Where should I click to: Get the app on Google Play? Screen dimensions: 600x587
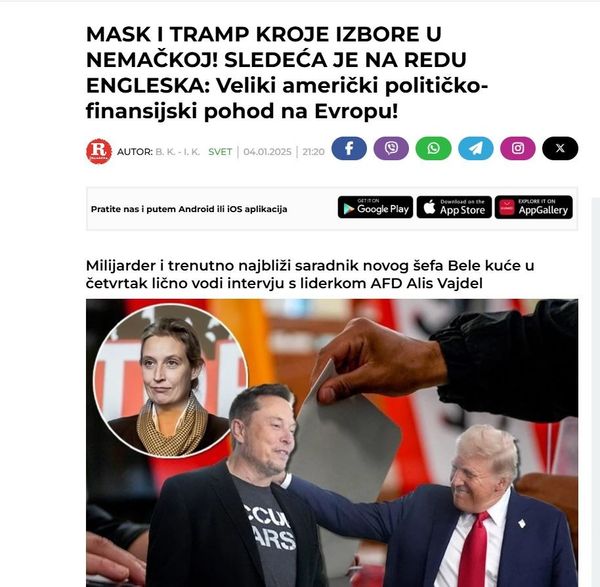[375, 207]
